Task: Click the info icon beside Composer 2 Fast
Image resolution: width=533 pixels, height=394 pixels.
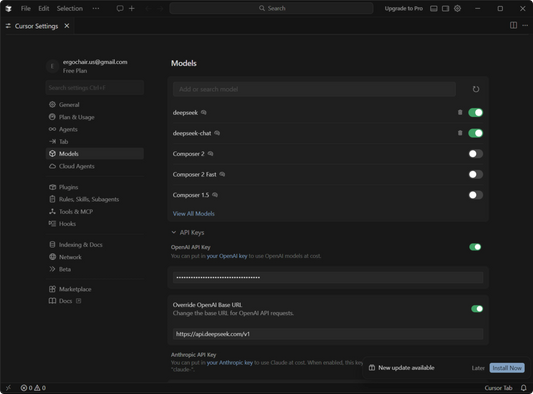Action: pos(222,174)
